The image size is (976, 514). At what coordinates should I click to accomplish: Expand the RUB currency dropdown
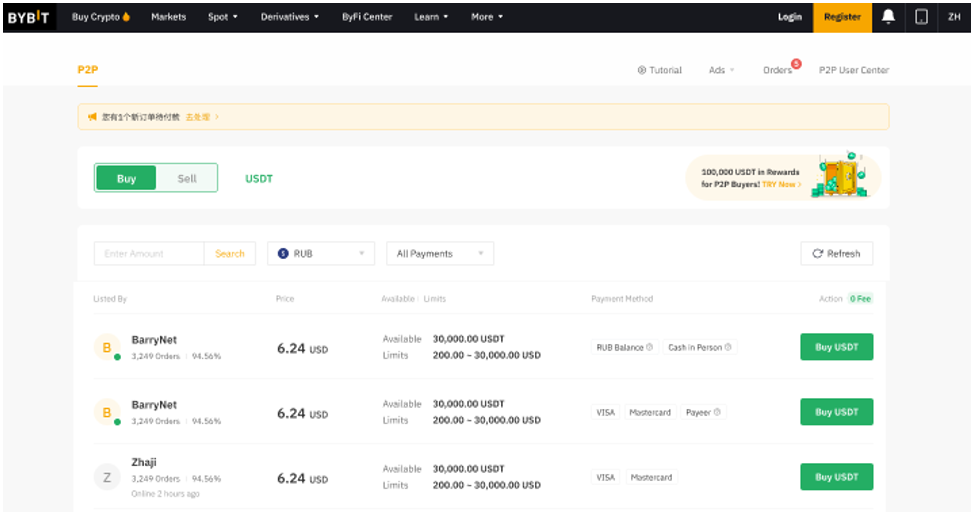point(321,254)
